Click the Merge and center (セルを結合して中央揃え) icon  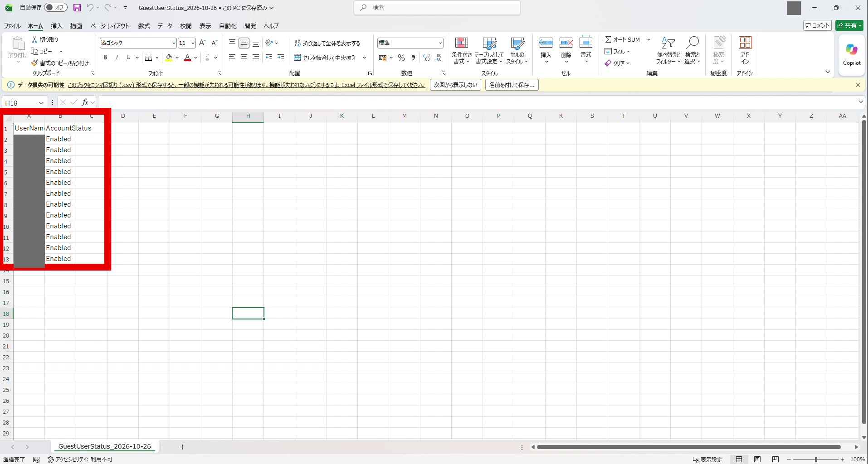tap(297, 58)
